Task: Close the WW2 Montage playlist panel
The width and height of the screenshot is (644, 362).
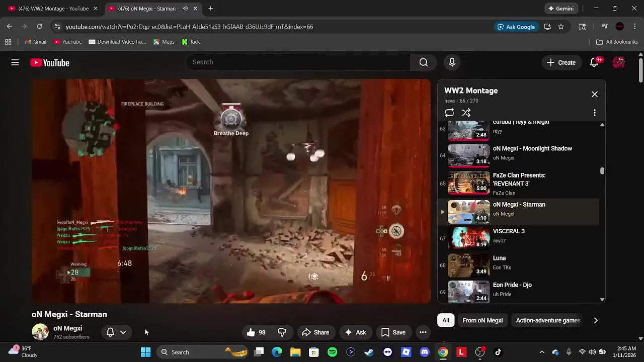Action: (595, 95)
